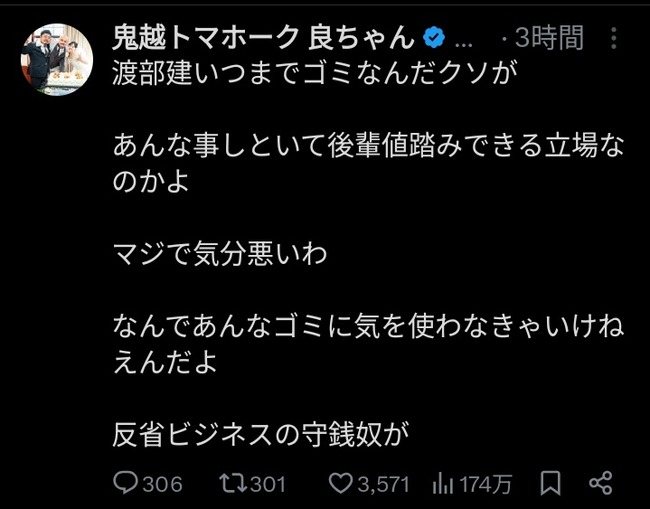Like the tweet with the heart icon

pyautogui.click(x=340, y=483)
